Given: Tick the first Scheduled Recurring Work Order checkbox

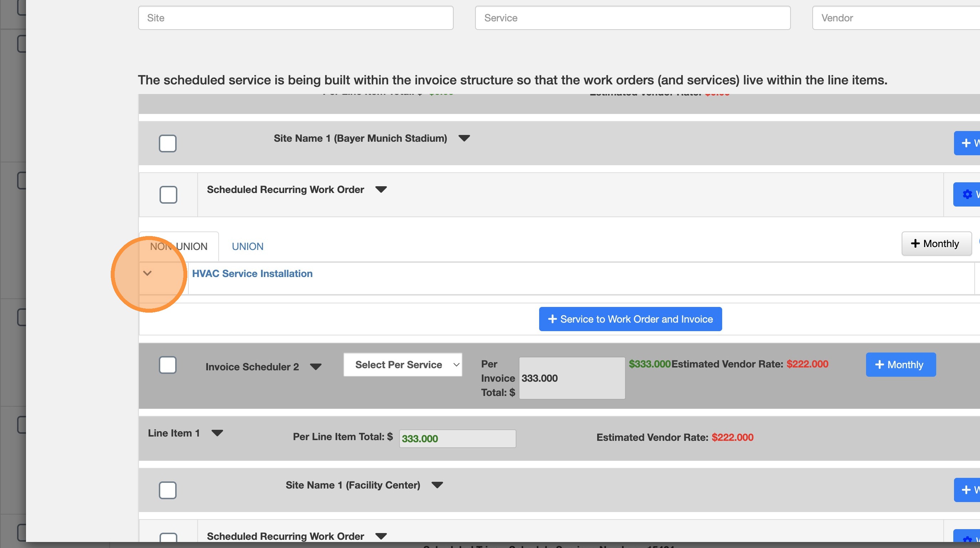Looking at the screenshot, I should tap(168, 195).
